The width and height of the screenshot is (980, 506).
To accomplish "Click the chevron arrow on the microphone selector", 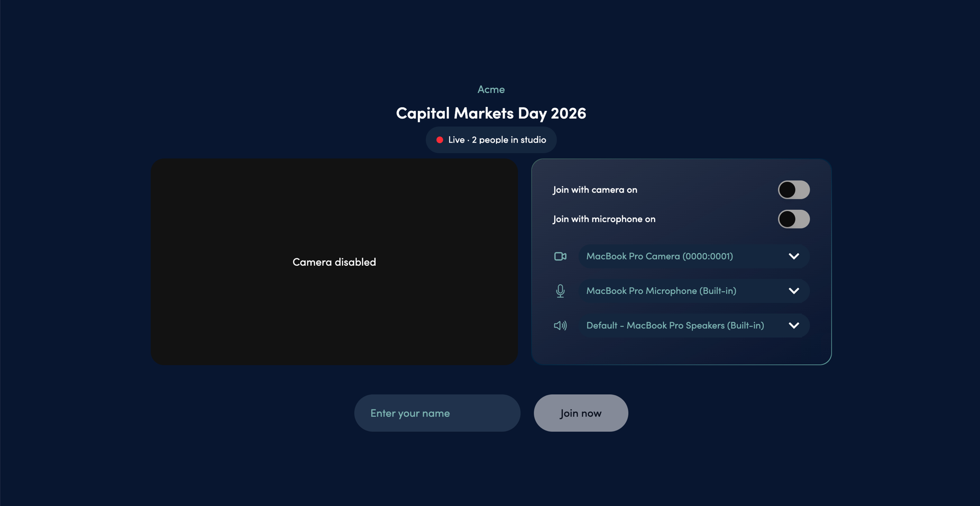I will [794, 291].
